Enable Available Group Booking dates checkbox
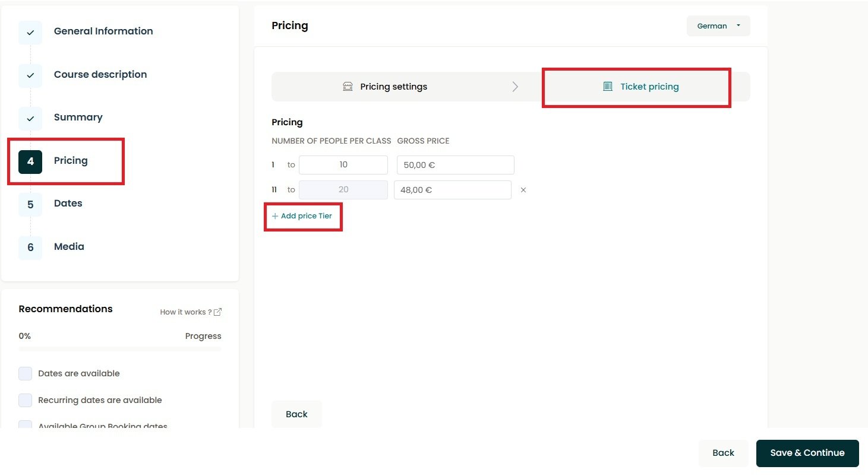The height and width of the screenshot is (476, 868). pos(25,425)
